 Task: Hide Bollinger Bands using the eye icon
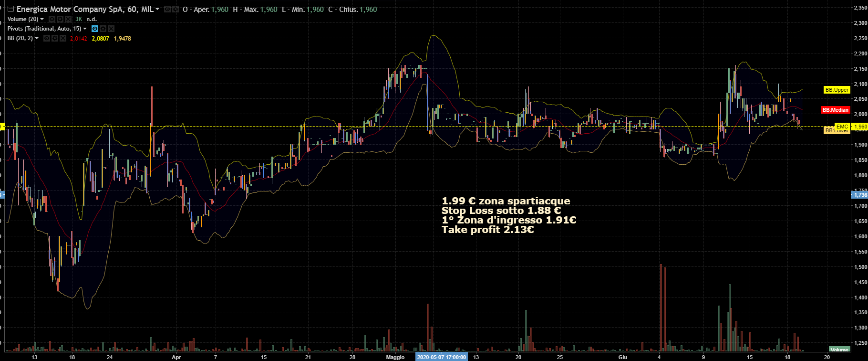(x=46, y=38)
